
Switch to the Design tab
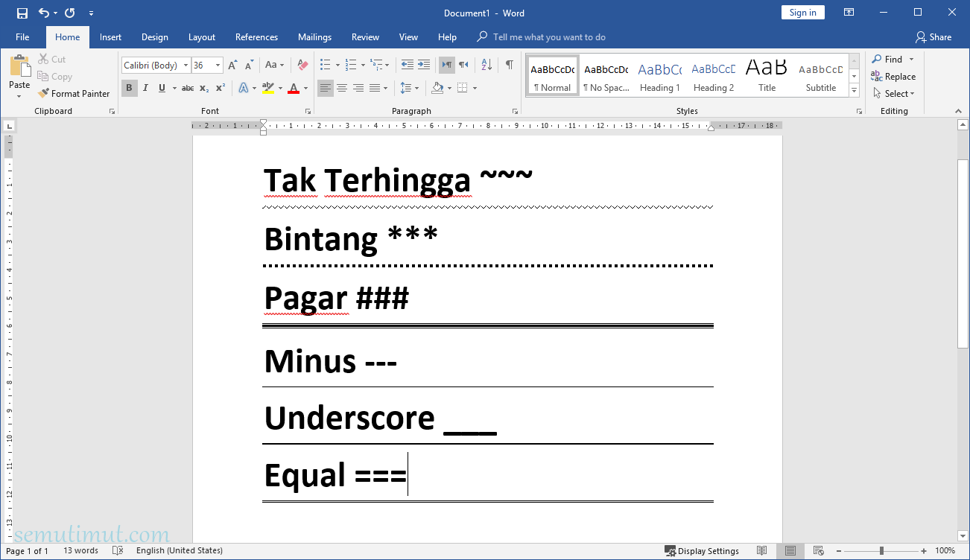pyautogui.click(x=154, y=37)
